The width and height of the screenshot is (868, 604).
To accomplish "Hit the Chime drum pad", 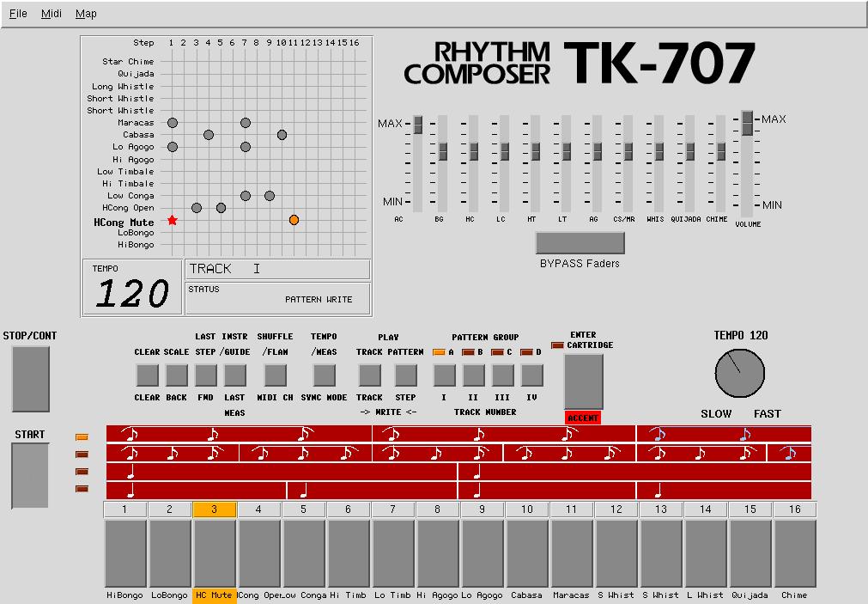I will click(x=794, y=552).
